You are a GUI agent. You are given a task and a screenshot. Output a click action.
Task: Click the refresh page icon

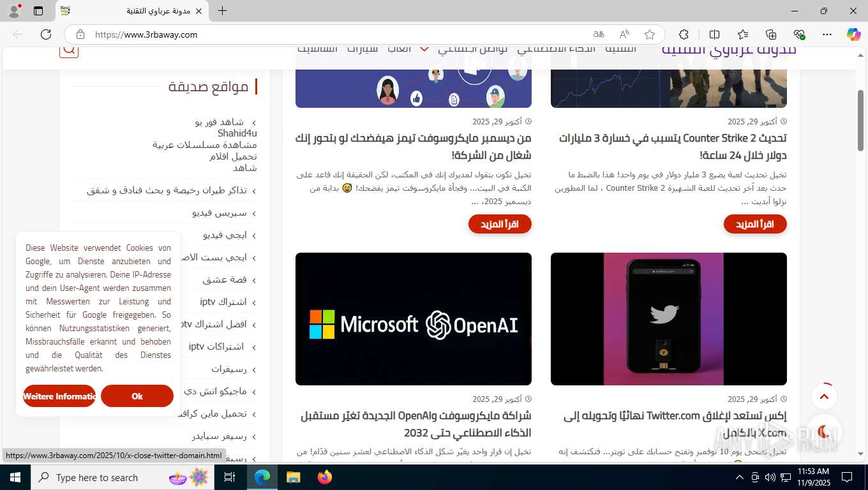46,34
